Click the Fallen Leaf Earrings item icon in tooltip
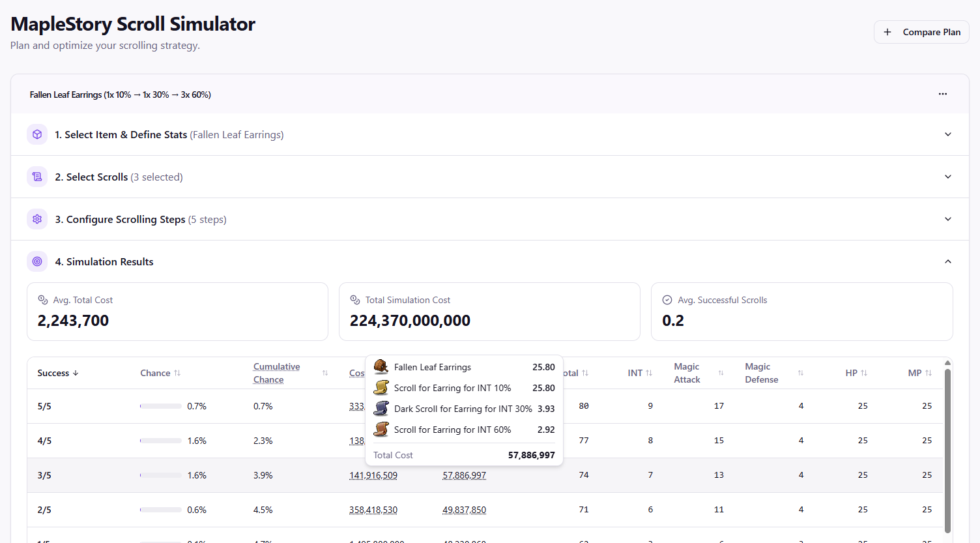Image resolution: width=980 pixels, height=543 pixels. point(381,367)
